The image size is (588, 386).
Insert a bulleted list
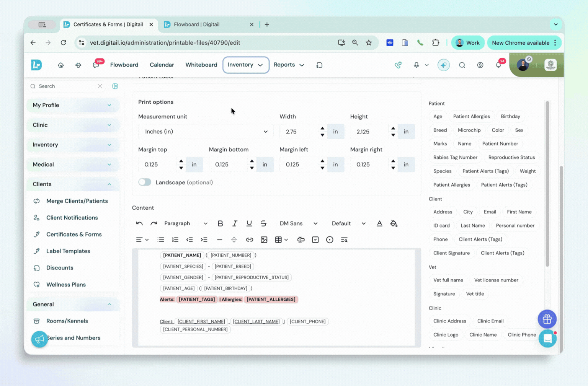pos(161,240)
